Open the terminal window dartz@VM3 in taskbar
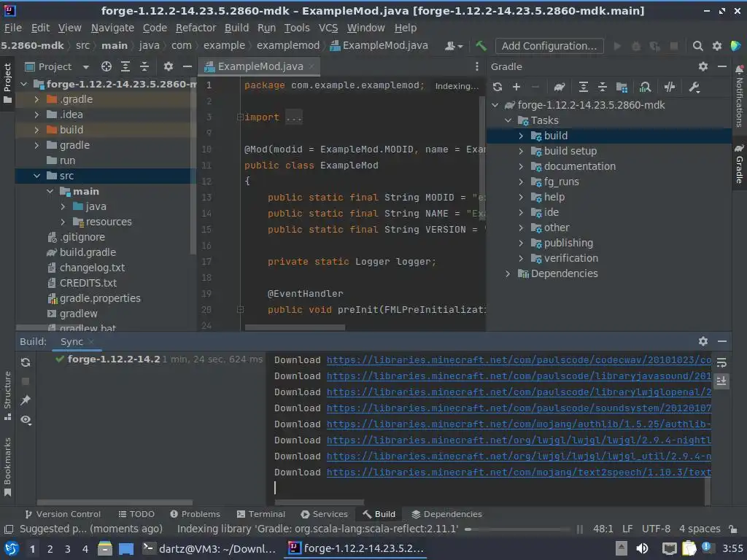This screenshot has height=560, width=747. tap(209, 549)
